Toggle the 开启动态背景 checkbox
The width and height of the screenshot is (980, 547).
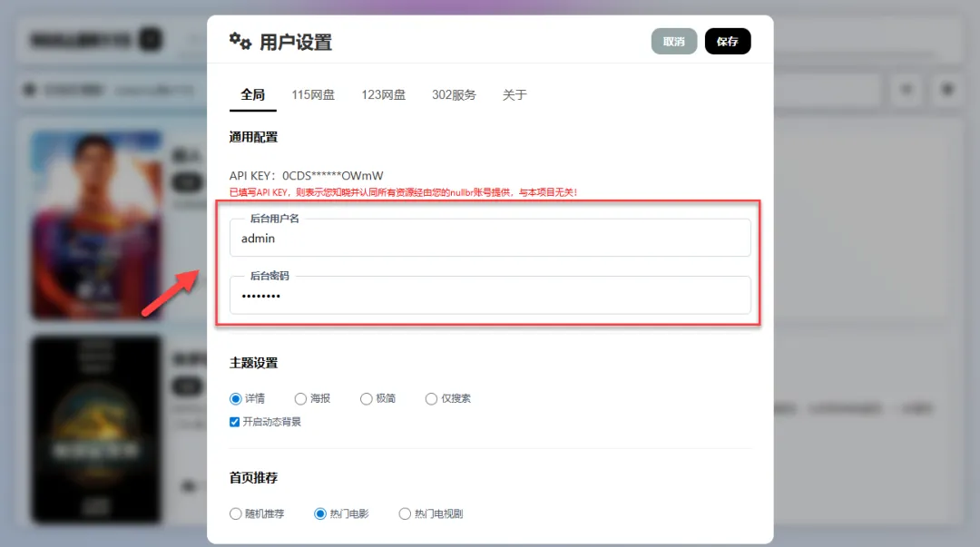pos(234,421)
